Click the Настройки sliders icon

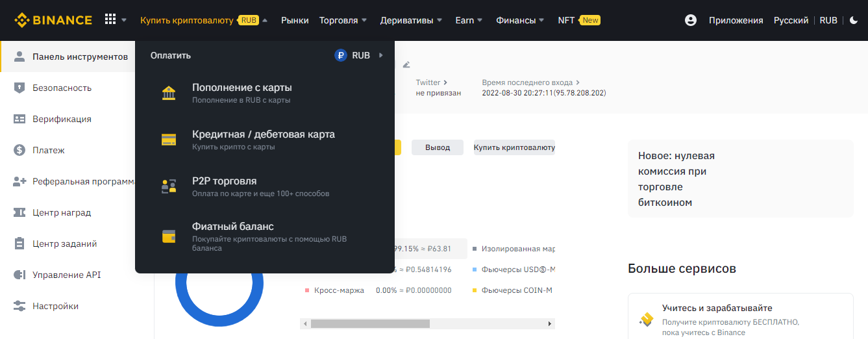[x=19, y=306]
